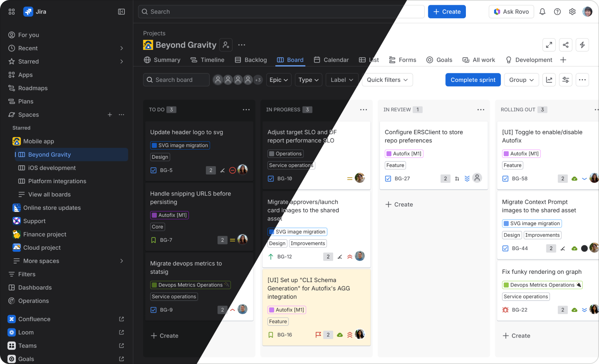The width and height of the screenshot is (599, 364).
Task: Click the task checkbox icon for BG-27
Action: pos(388,179)
